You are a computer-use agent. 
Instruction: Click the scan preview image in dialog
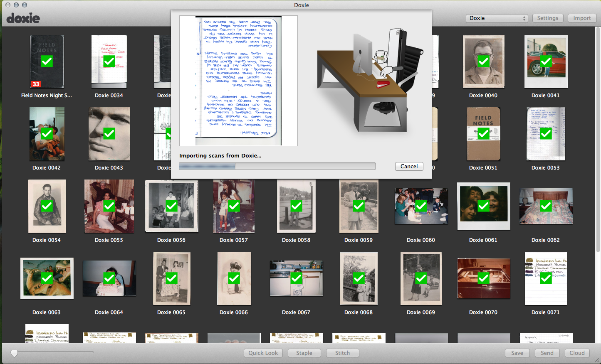pyautogui.click(x=238, y=81)
